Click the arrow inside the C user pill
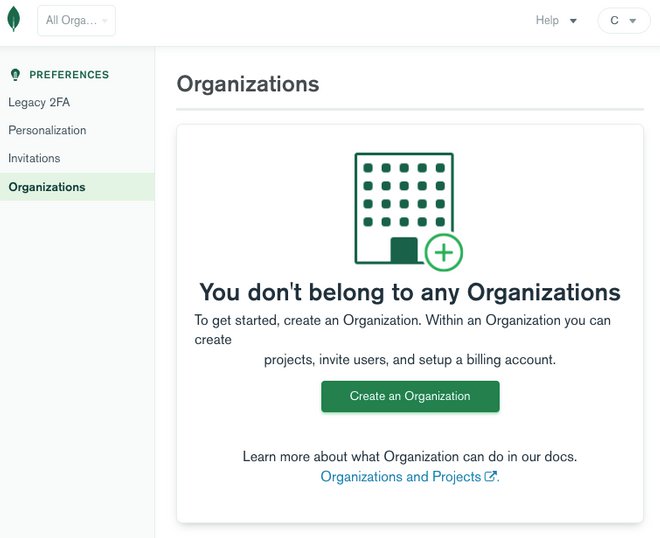The height and width of the screenshot is (538, 660). (x=632, y=21)
